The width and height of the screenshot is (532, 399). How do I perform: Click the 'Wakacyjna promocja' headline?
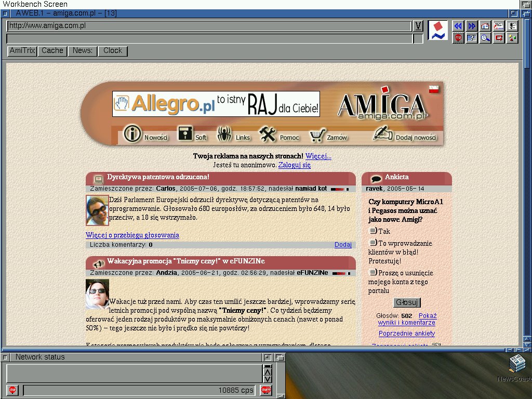coord(186,261)
